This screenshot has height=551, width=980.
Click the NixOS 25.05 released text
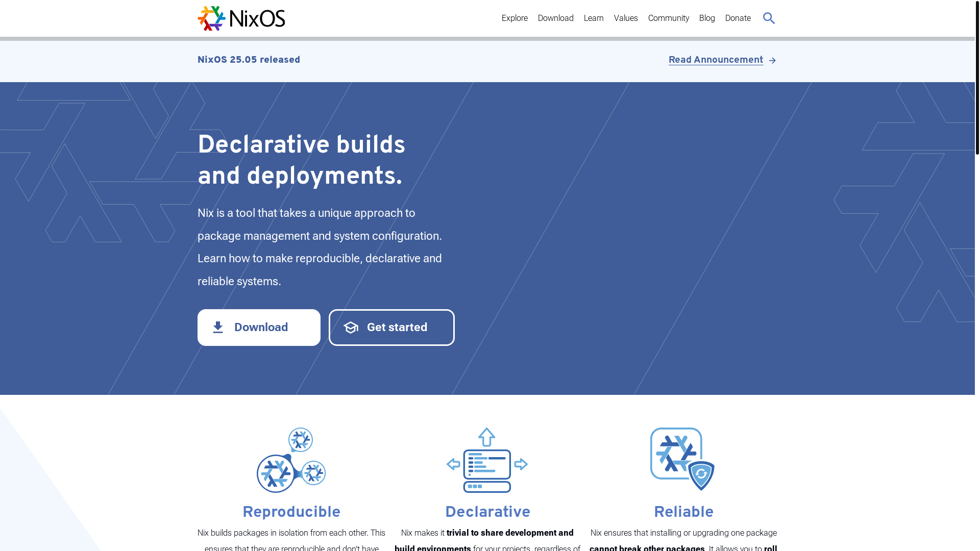(x=249, y=60)
